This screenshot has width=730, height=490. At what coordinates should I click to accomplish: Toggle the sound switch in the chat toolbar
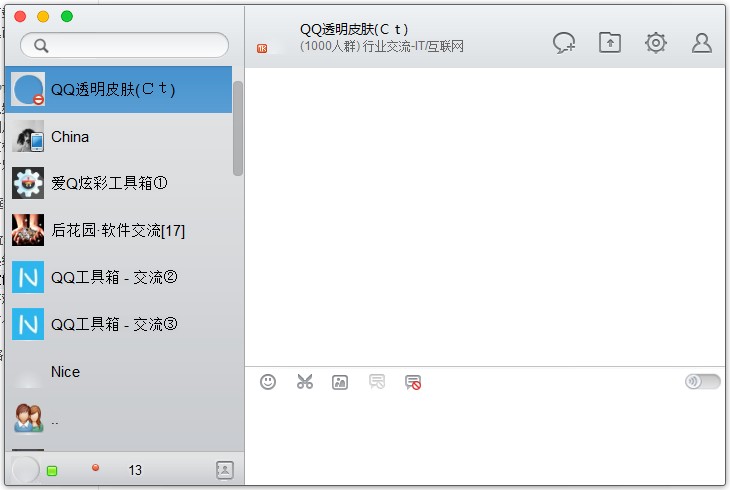(x=703, y=381)
